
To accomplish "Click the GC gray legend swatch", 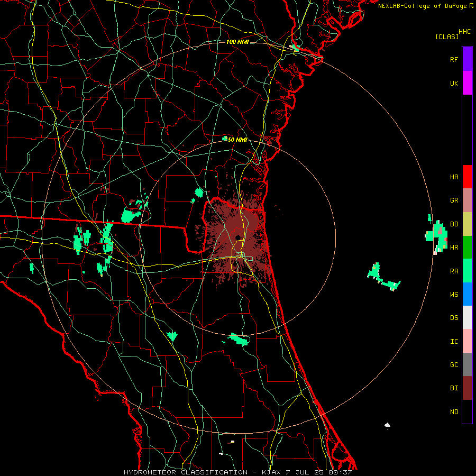I will (x=467, y=364).
